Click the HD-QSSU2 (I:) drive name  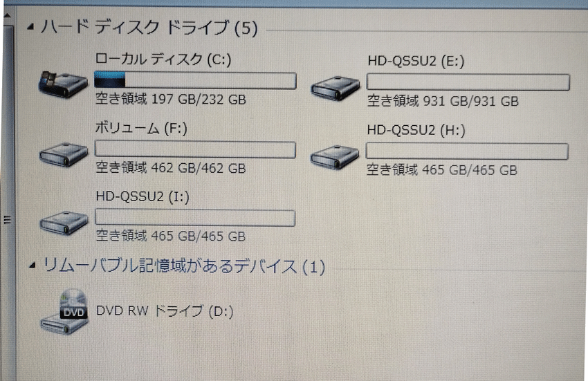143,196
